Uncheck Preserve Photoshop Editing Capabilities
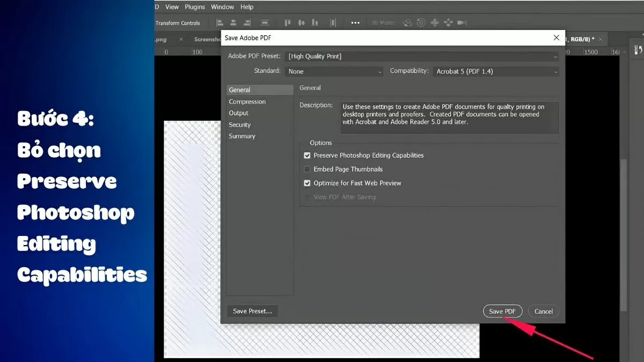This screenshot has height=362, width=644. tap(308, 156)
